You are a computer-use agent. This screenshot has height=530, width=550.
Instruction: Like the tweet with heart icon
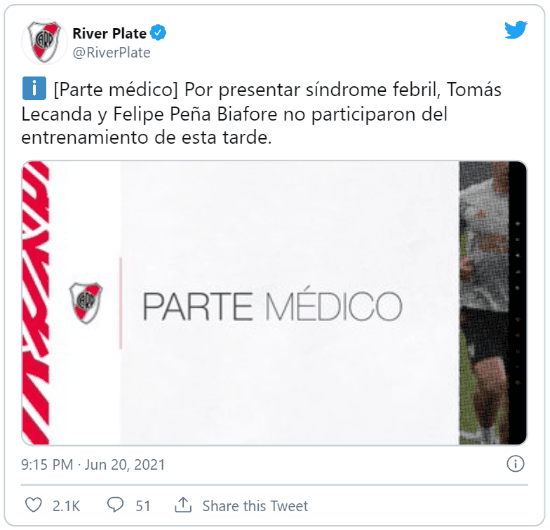click(34, 505)
